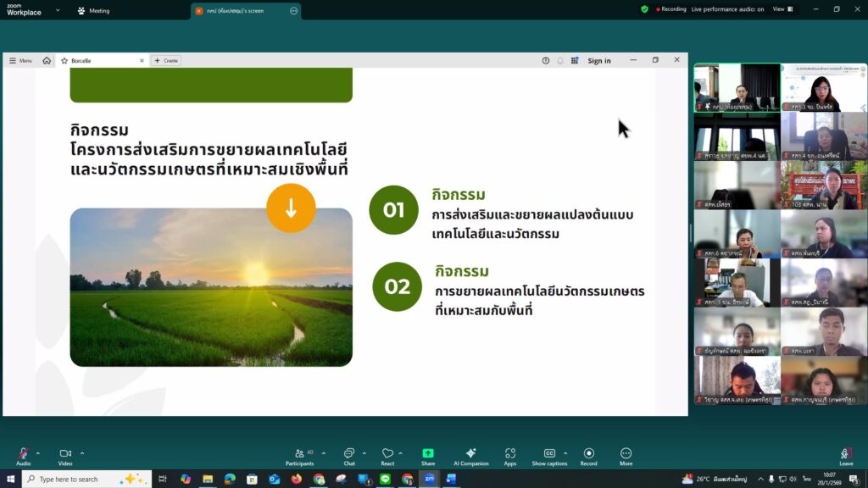Start sharing with the green Share button
The width and height of the screenshot is (868, 488).
point(428,454)
